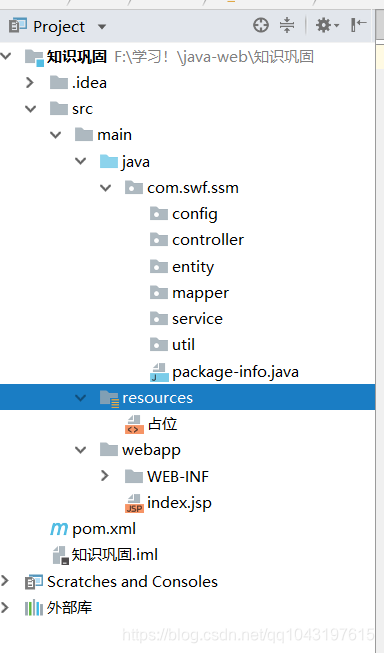Collapse the src folder chevron
Image resolution: width=384 pixels, height=653 pixels.
[30, 109]
